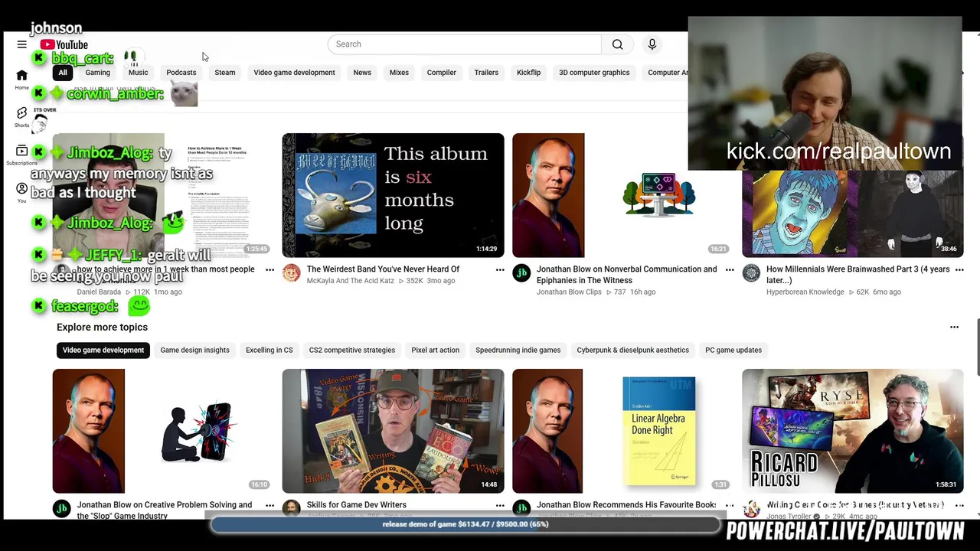Viewport: 980px width, 551px height.
Task: Visit McKayla And The Acid Katz channel name
Action: [351, 281]
